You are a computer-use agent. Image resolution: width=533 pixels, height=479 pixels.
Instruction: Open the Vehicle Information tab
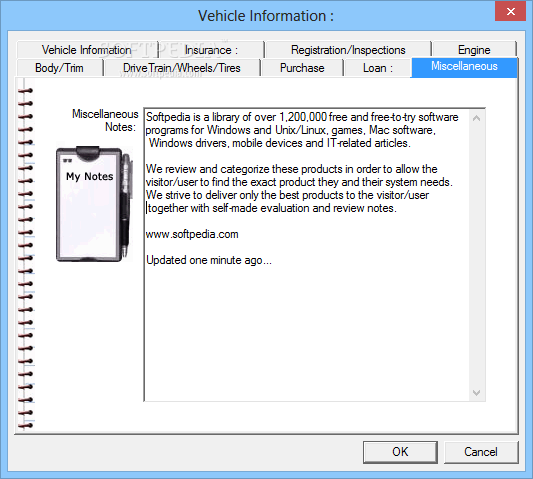click(87, 50)
